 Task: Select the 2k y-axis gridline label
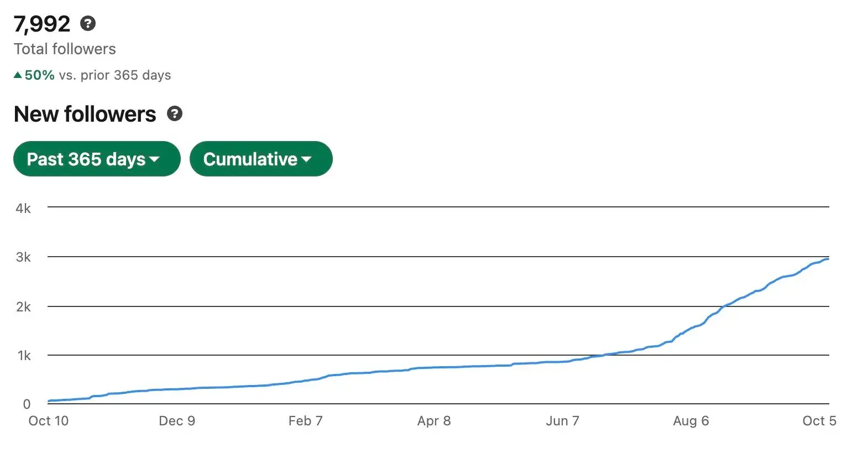[23, 307]
